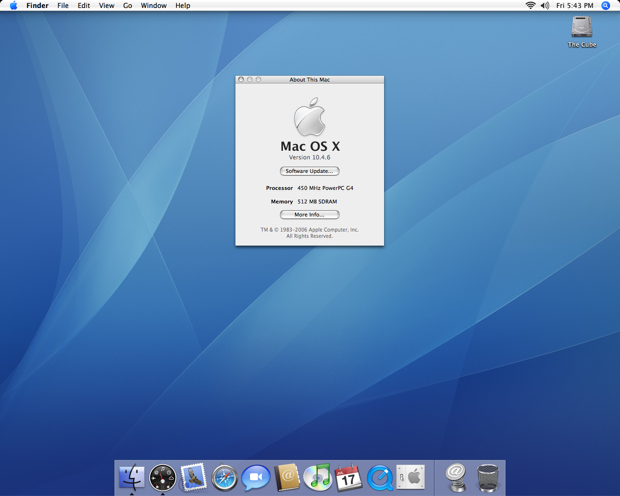
Task: Click the Apple logo in About window
Action: tap(309, 117)
